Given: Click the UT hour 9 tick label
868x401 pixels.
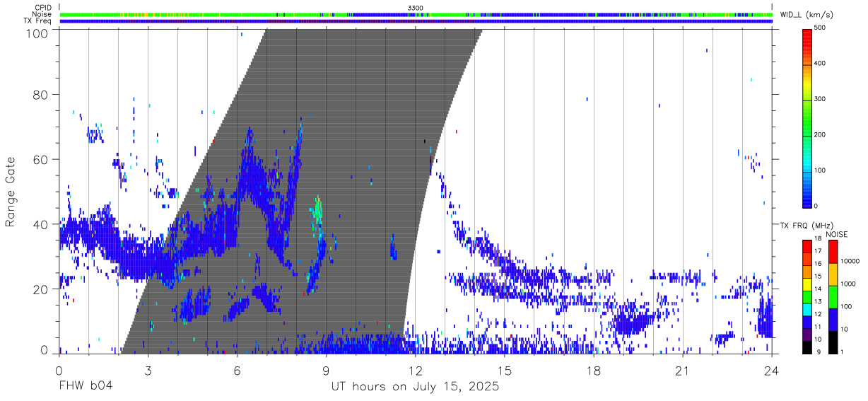Looking at the screenshot, I should [326, 371].
